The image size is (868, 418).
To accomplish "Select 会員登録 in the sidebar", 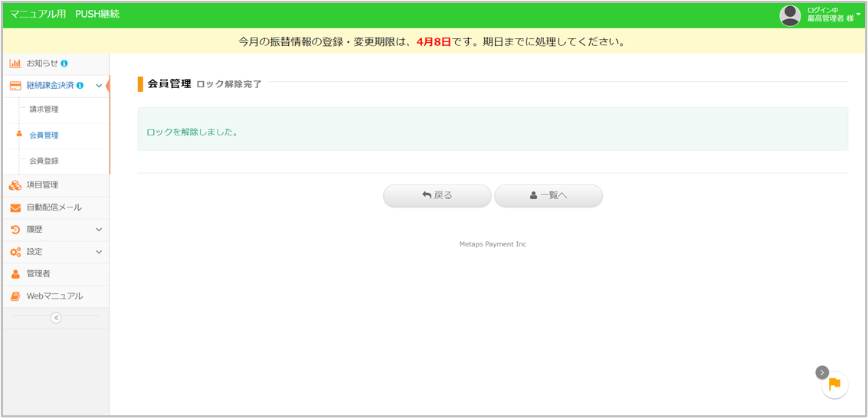I will (x=44, y=161).
